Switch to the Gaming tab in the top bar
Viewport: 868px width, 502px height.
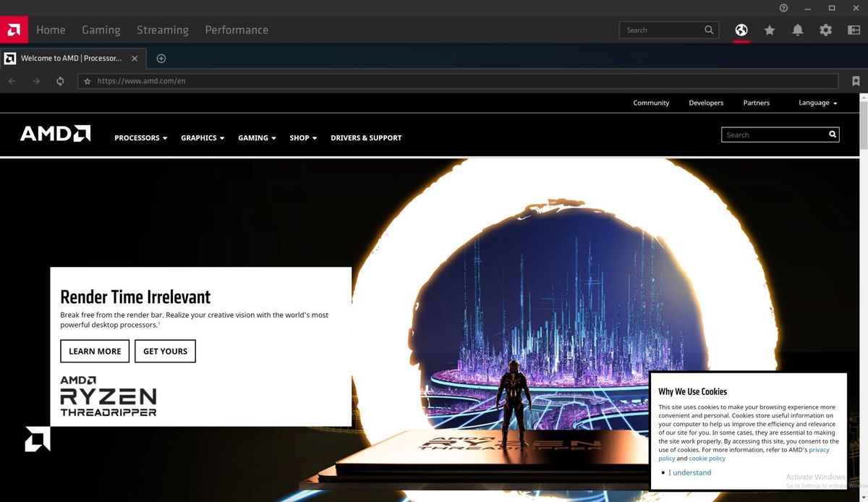pos(101,30)
